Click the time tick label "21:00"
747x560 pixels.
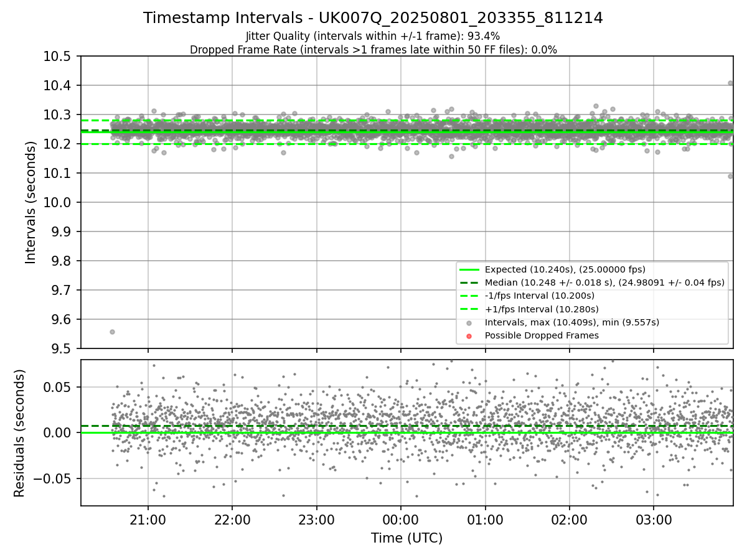point(148,519)
